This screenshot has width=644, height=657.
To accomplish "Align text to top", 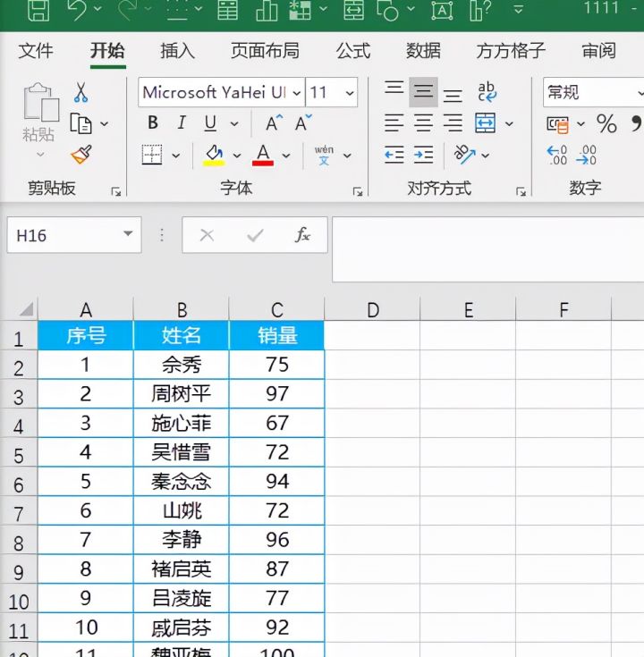I will click(x=394, y=88).
